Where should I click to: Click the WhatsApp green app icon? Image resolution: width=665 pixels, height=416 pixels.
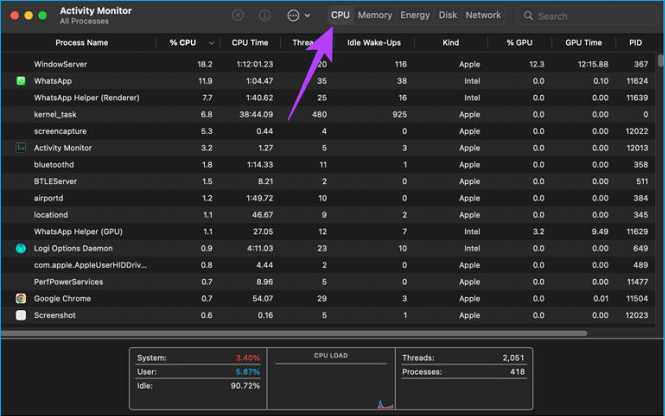point(21,81)
